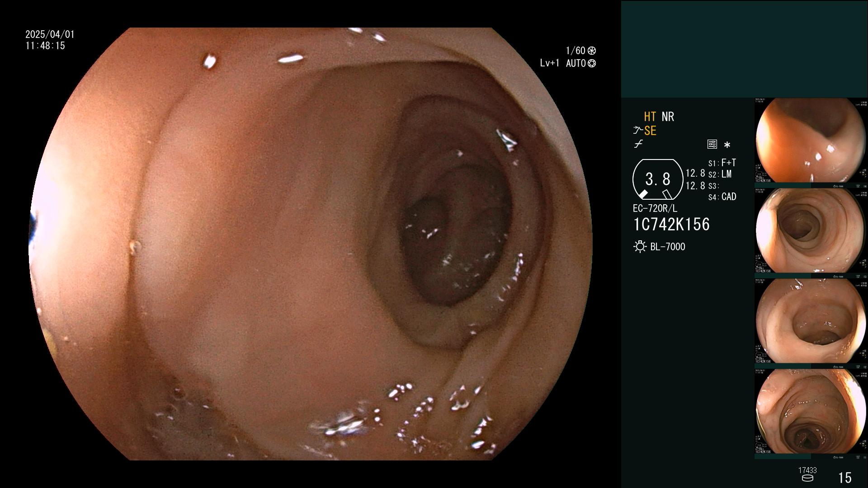Click the storage disk icon under 17433
The height and width of the screenshot is (488, 868).
[807, 478]
